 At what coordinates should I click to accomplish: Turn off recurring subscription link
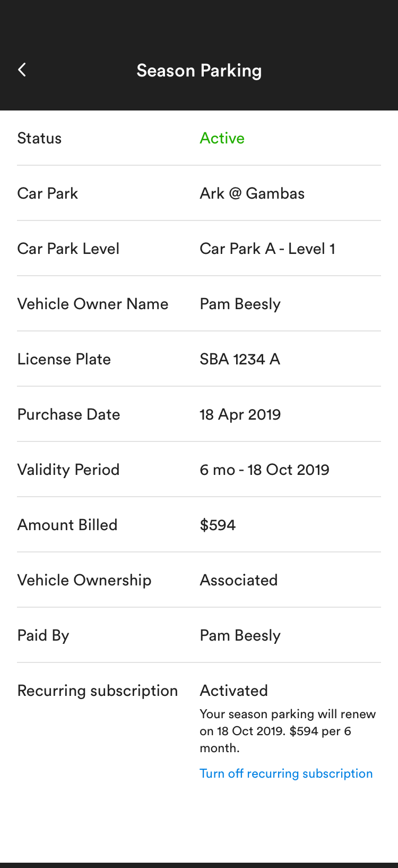(x=286, y=773)
